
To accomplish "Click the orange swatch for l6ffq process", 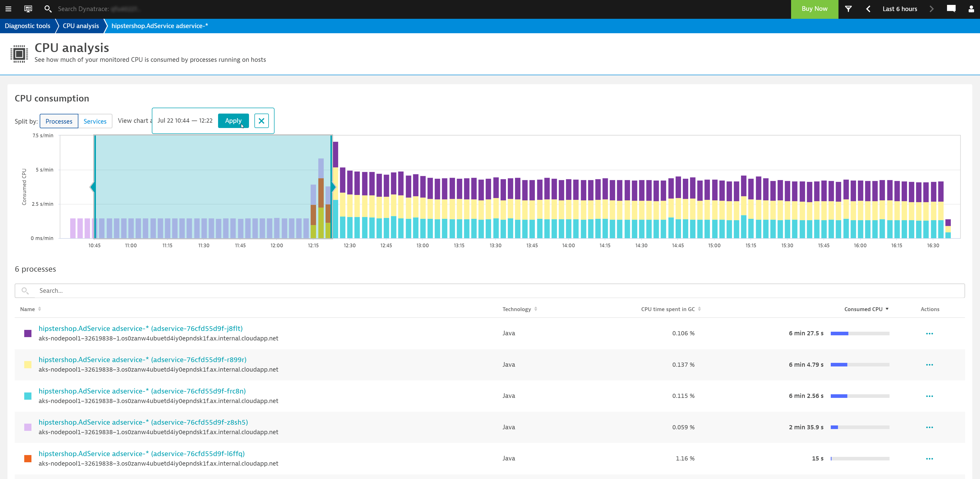I will tap(28, 458).
